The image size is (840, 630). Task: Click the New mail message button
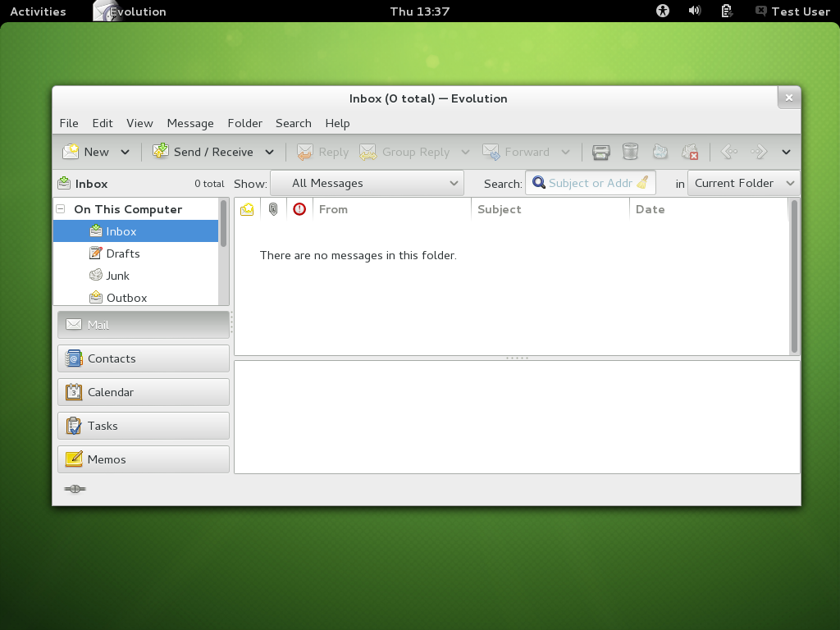85,152
